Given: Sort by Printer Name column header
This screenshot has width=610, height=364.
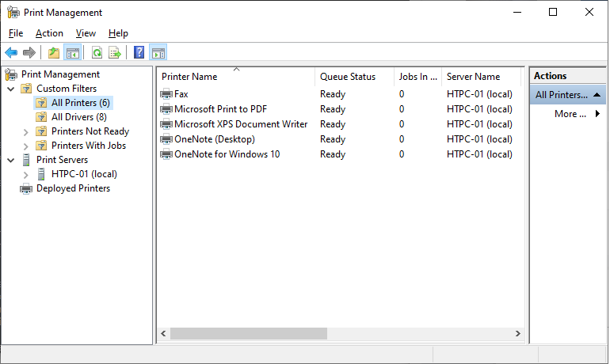Looking at the screenshot, I should 236,77.
